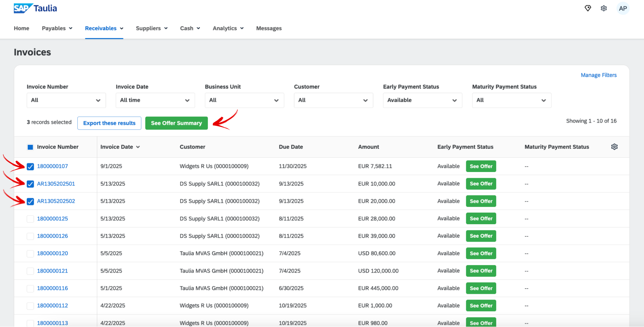The image size is (644, 327).
Task: Open Customer filter dropdown
Action: [333, 100]
